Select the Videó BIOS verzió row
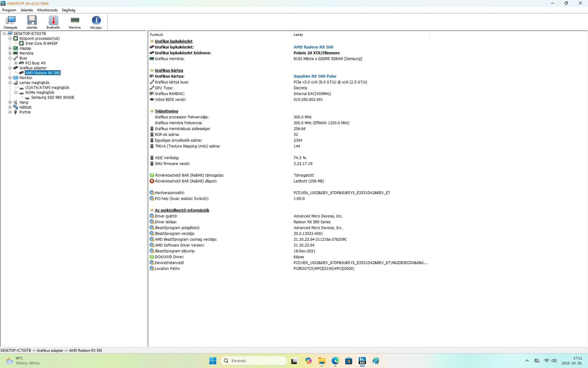Image resolution: width=588 pixels, height=368 pixels. [x=288, y=100]
